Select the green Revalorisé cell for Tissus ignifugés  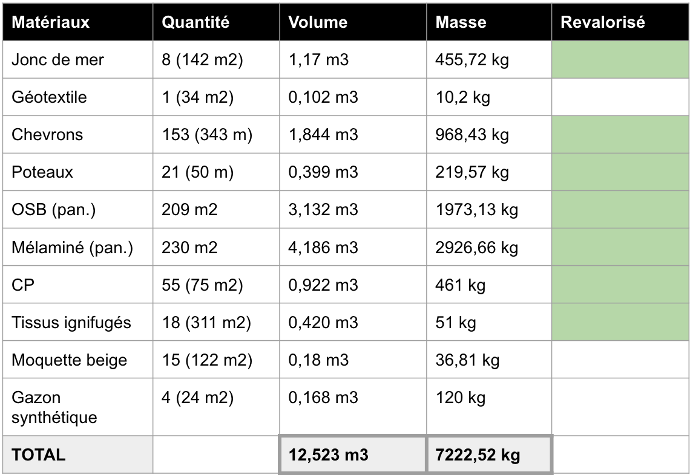coord(619,323)
